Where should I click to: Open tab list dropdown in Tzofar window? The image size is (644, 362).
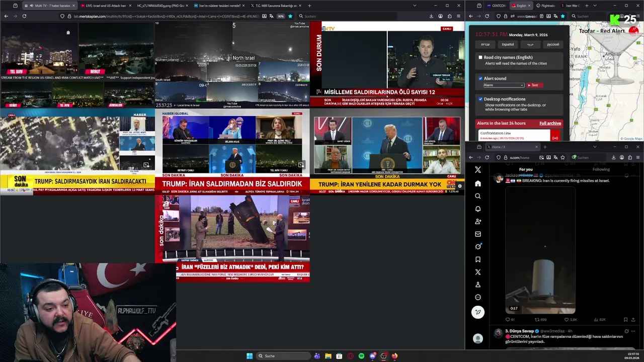pyautogui.click(x=595, y=6)
